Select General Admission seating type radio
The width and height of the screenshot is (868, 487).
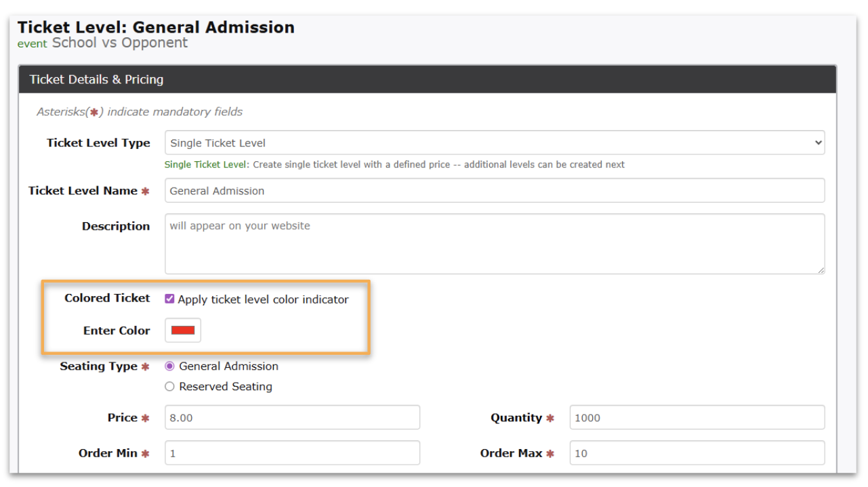170,366
